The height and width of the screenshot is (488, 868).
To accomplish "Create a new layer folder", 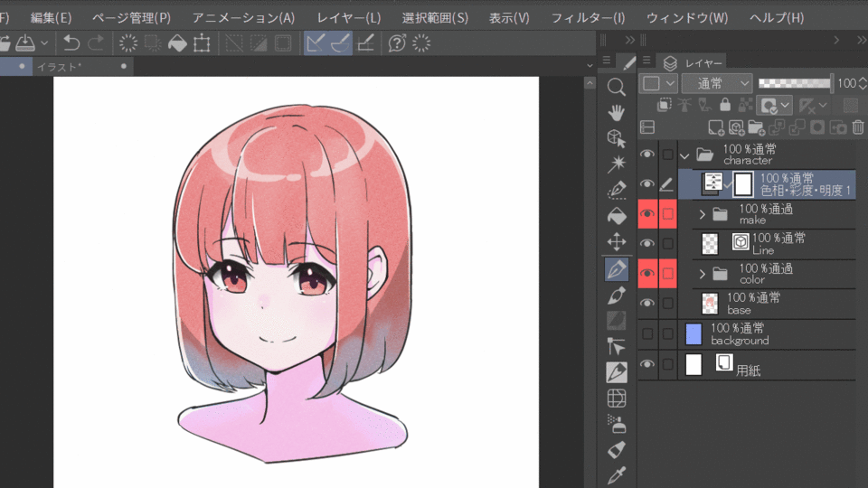I will (756, 127).
